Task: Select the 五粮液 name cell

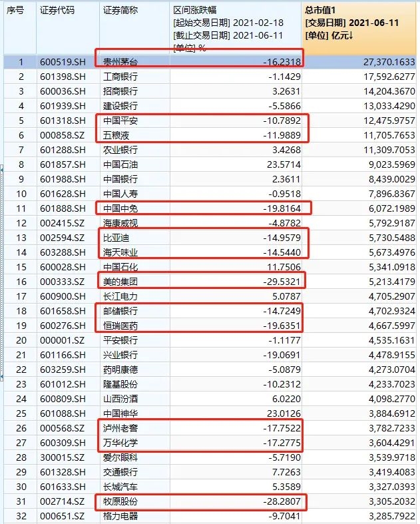Action: 116,135
